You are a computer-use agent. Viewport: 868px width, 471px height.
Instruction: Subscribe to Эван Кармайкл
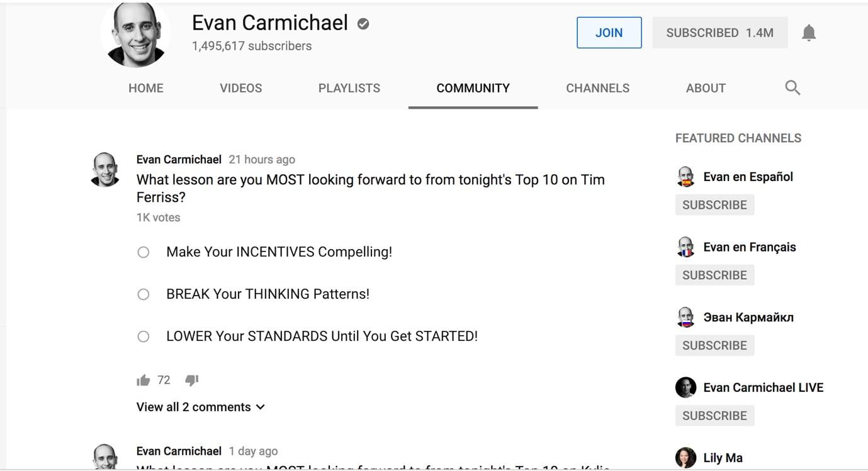click(x=714, y=345)
